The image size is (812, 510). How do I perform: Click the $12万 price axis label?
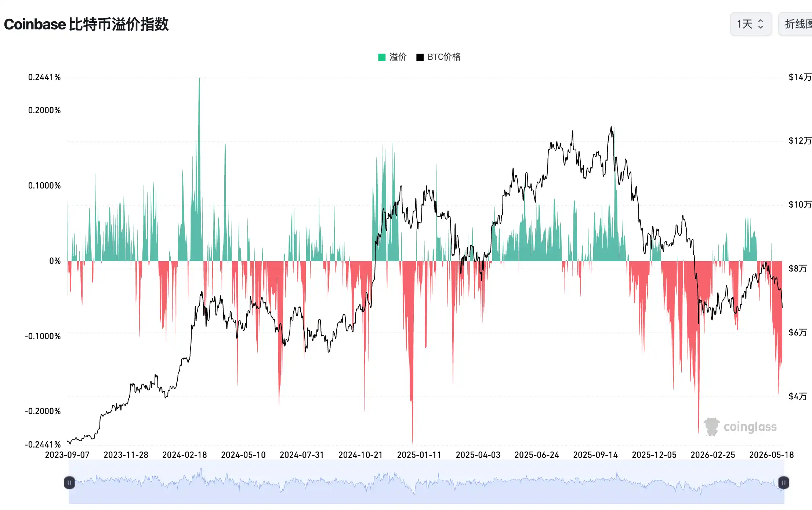(x=800, y=141)
